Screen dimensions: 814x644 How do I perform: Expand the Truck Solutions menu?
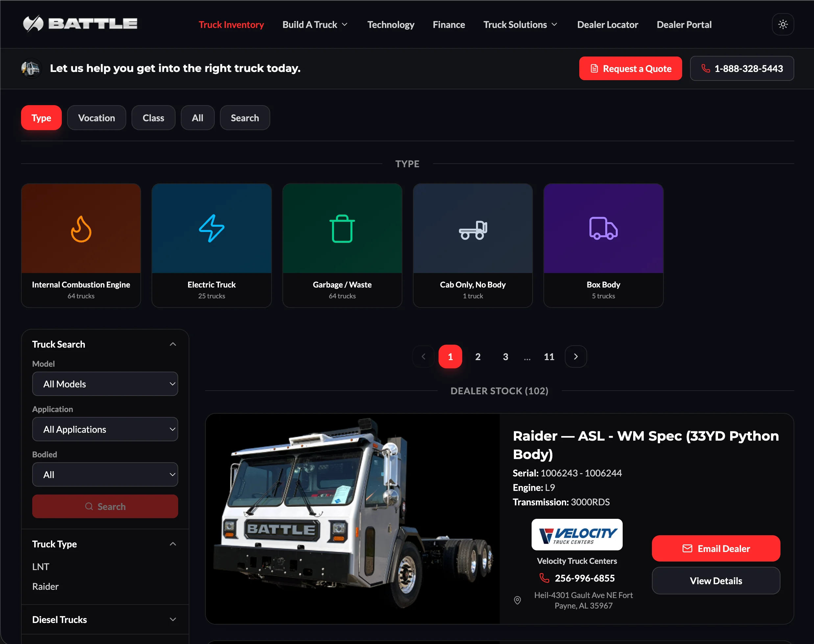click(520, 25)
